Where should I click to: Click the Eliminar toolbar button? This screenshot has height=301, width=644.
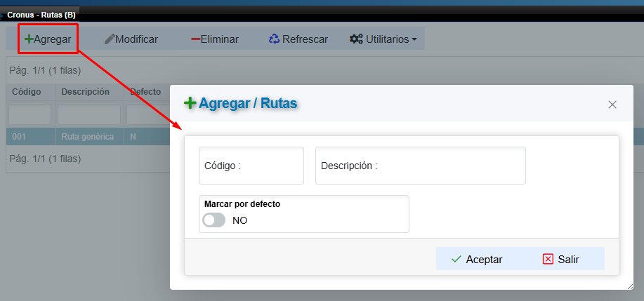(215, 39)
